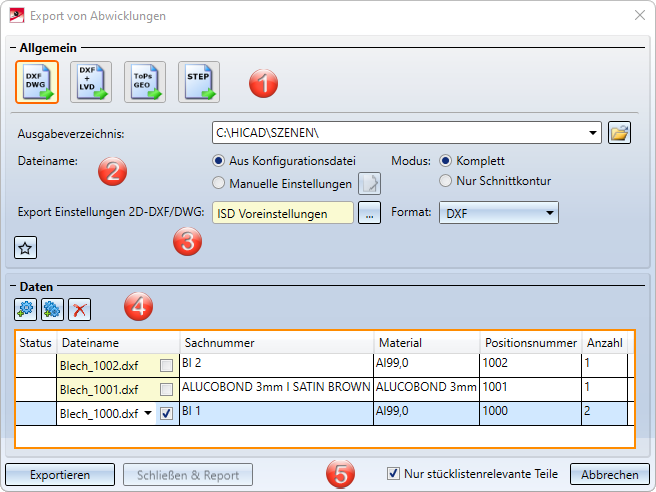Select 'Aus Konfigurationsdatei' radio option
The width and height of the screenshot is (656, 492).
coord(219,161)
